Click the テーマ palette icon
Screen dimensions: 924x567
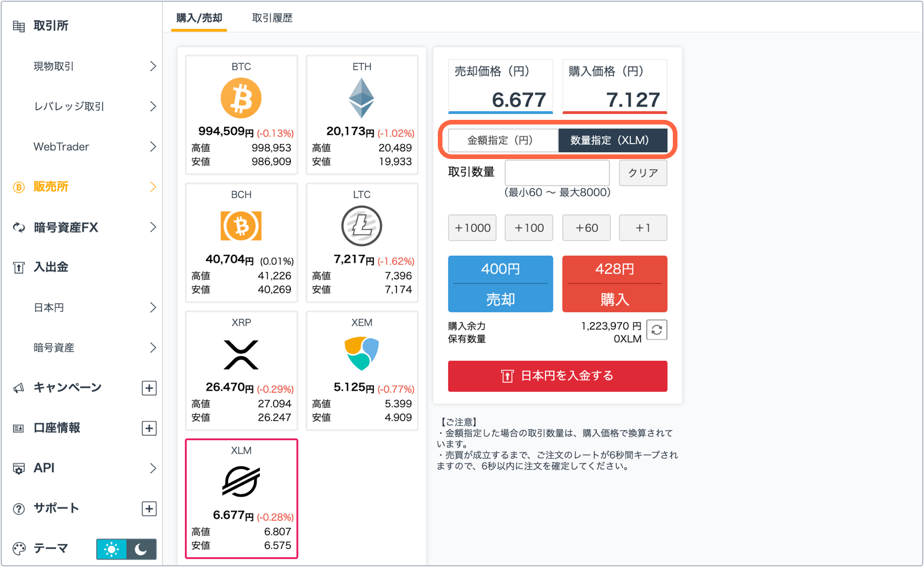click(x=19, y=549)
